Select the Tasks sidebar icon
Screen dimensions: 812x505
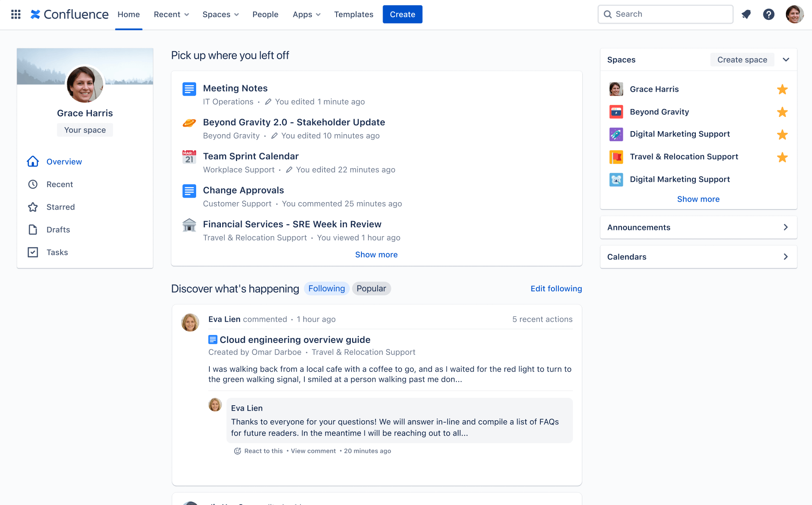[x=33, y=252]
